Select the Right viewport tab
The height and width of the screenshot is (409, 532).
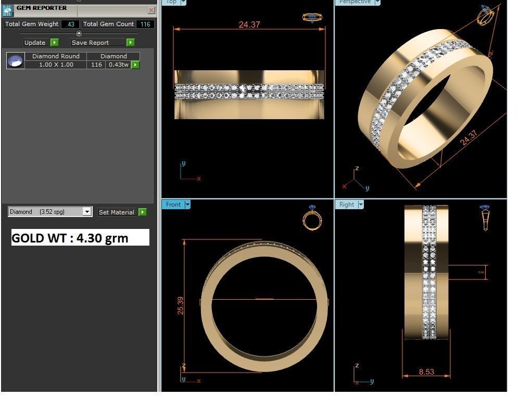tap(346, 204)
